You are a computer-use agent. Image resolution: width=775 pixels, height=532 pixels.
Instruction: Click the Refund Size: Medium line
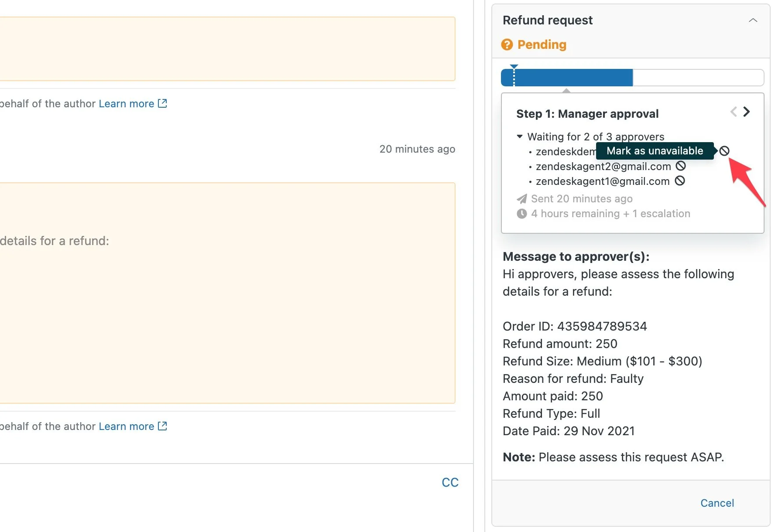click(602, 361)
